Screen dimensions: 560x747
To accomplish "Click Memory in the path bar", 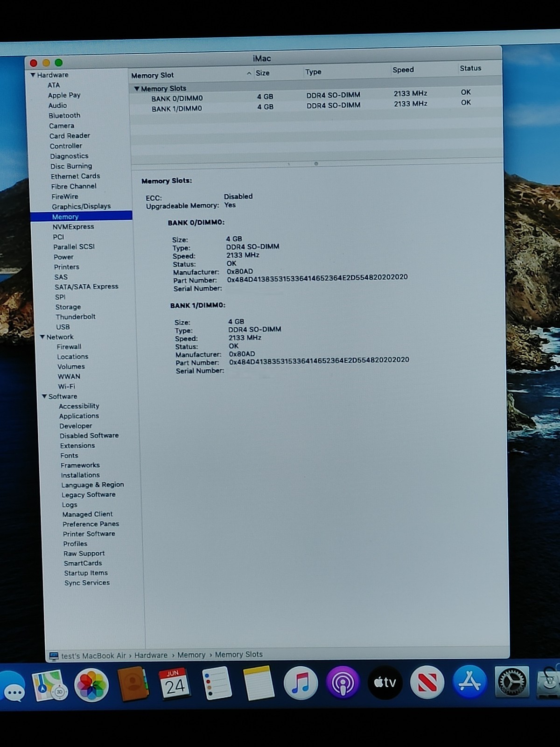I will coord(191,655).
